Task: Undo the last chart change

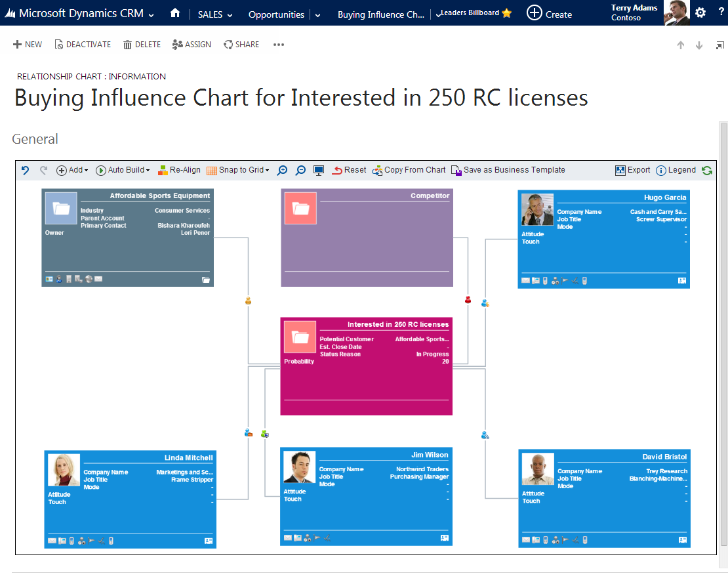Action: click(x=26, y=171)
